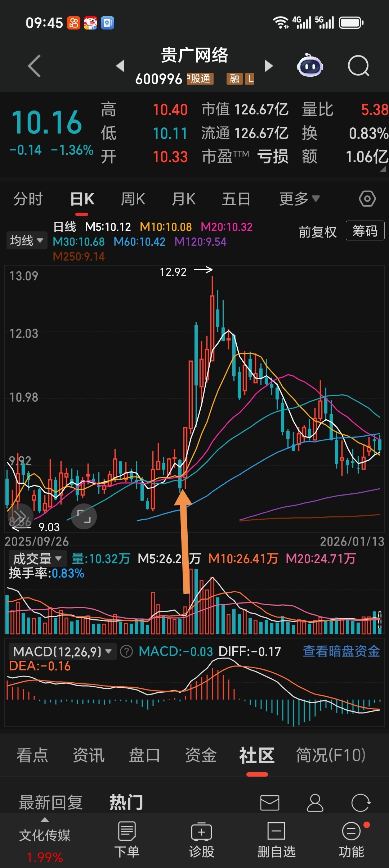Expand quote details corner triangle

pyautogui.click(x=383, y=169)
